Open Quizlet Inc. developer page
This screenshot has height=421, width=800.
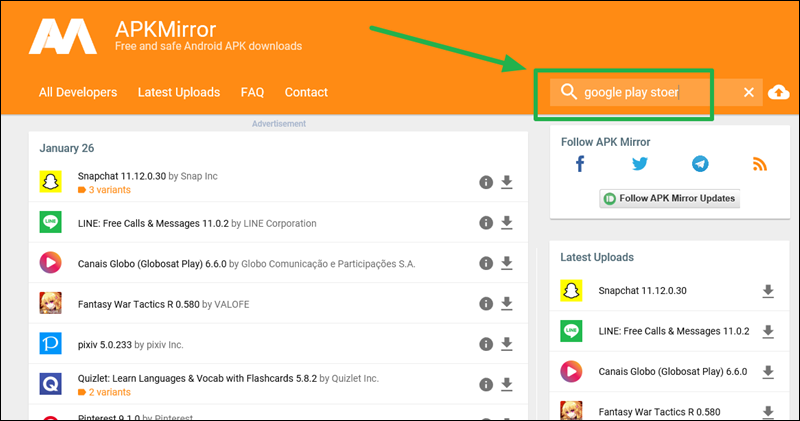coord(355,379)
